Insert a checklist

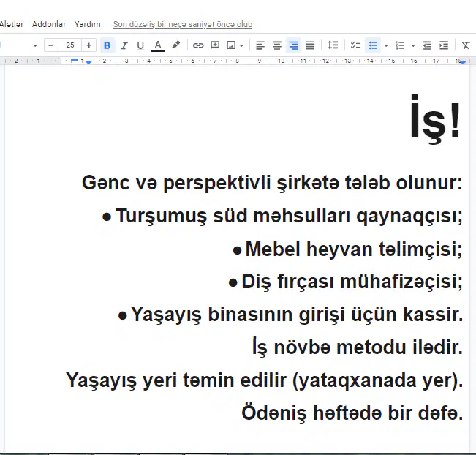click(x=355, y=45)
